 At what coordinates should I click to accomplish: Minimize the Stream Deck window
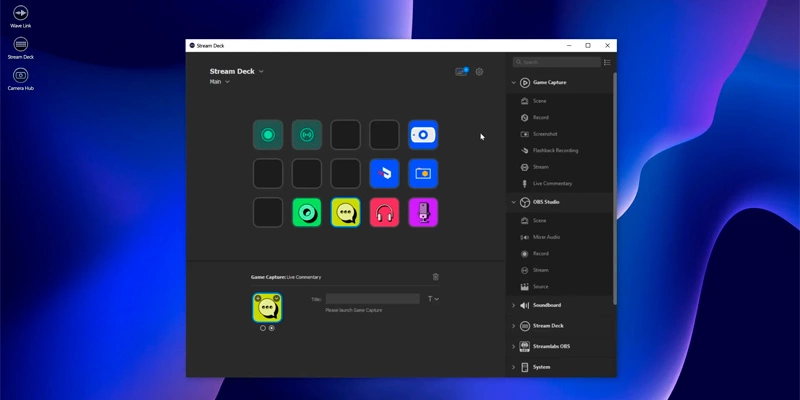click(569, 45)
